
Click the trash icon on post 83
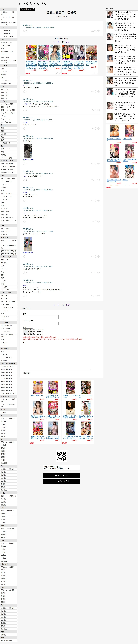click(x=95, y=164)
